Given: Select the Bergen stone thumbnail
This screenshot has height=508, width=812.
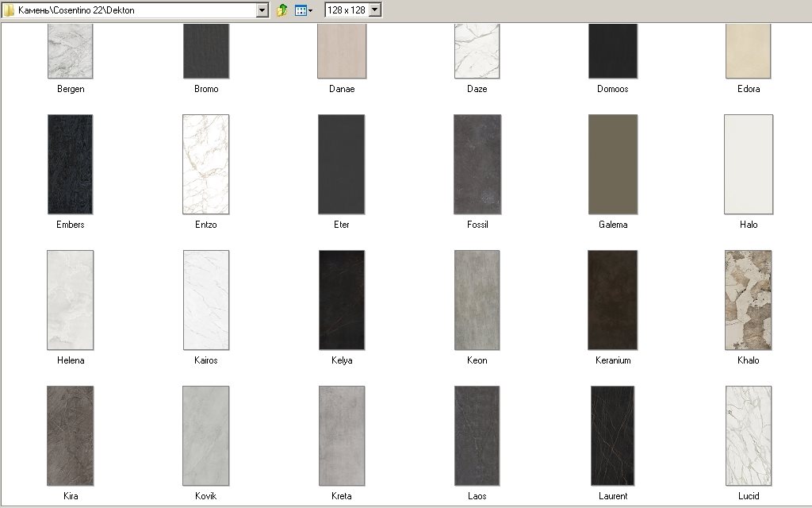Looking at the screenshot, I should tap(71, 51).
